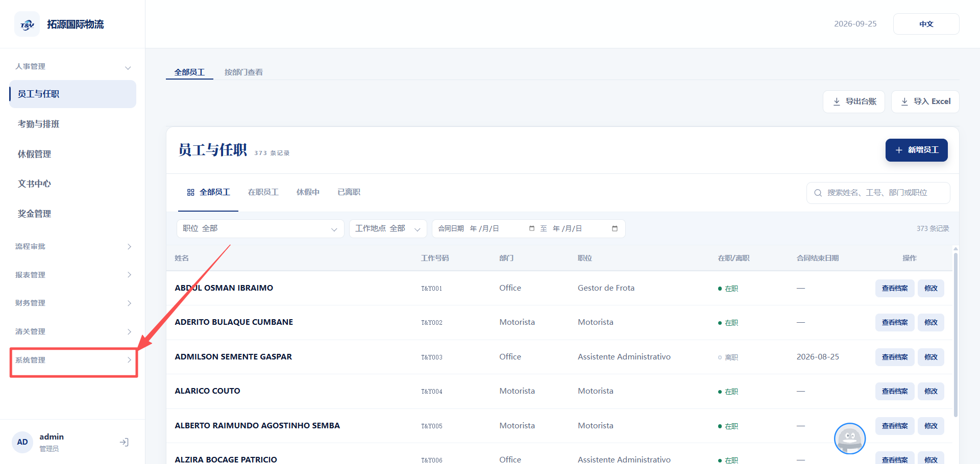980x464 pixels.
Task: Click the download icon on 导出台账
Action: [x=837, y=101]
